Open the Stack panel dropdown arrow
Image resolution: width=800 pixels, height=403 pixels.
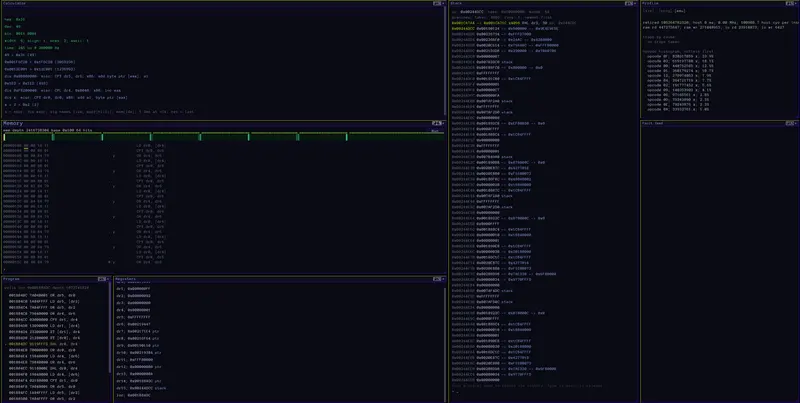(634, 3)
